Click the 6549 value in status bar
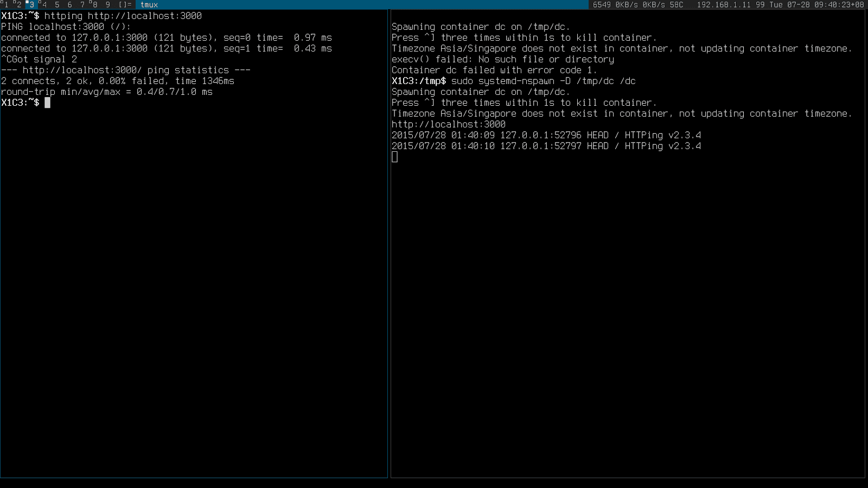 (602, 4)
